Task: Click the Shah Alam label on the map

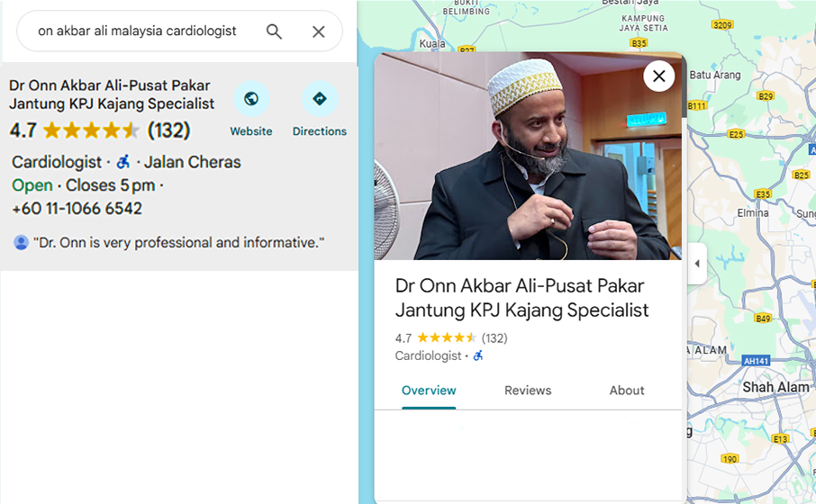Action: [775, 387]
